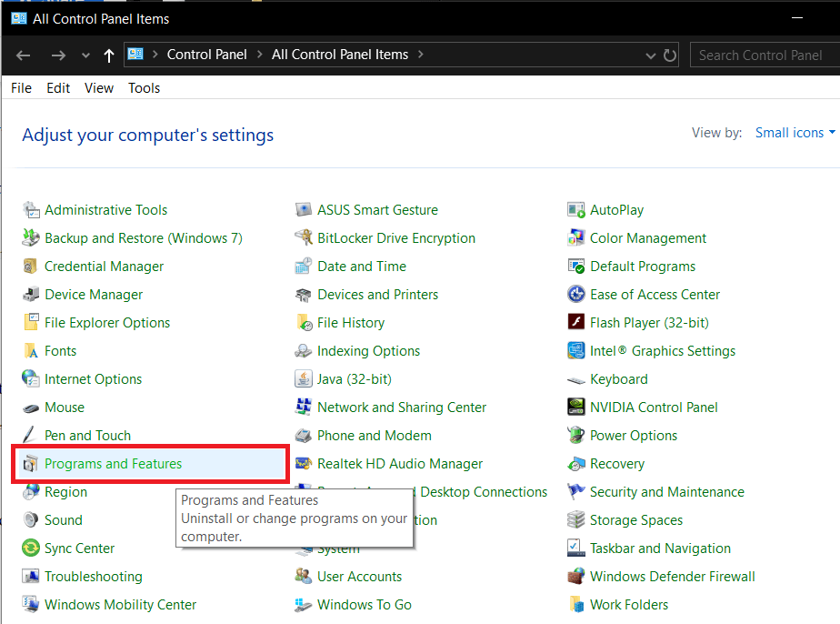The image size is (840, 624).
Task: Open ASUS Smart Gesture settings
Action: 377,209
